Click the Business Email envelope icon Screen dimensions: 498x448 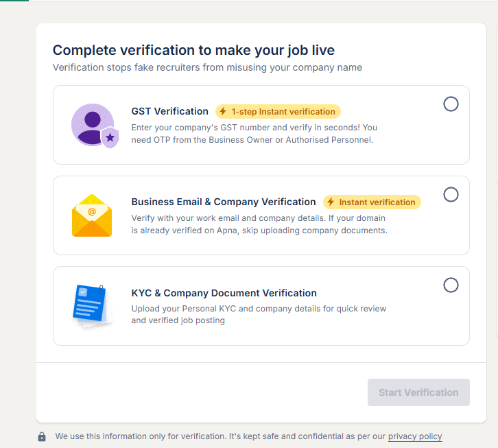point(92,215)
